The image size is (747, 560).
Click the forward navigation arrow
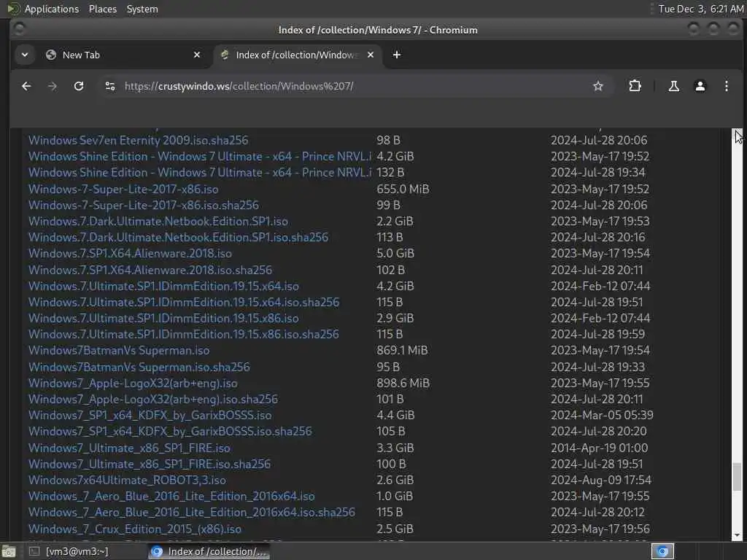point(53,86)
